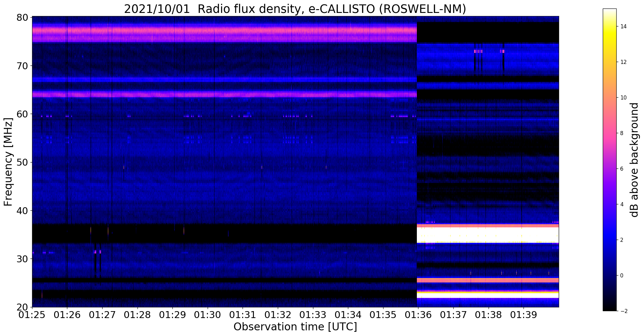Image resolution: width=644 pixels, height=336 pixels.
Task: Click the 01:28 time tick label
Action: (137, 314)
